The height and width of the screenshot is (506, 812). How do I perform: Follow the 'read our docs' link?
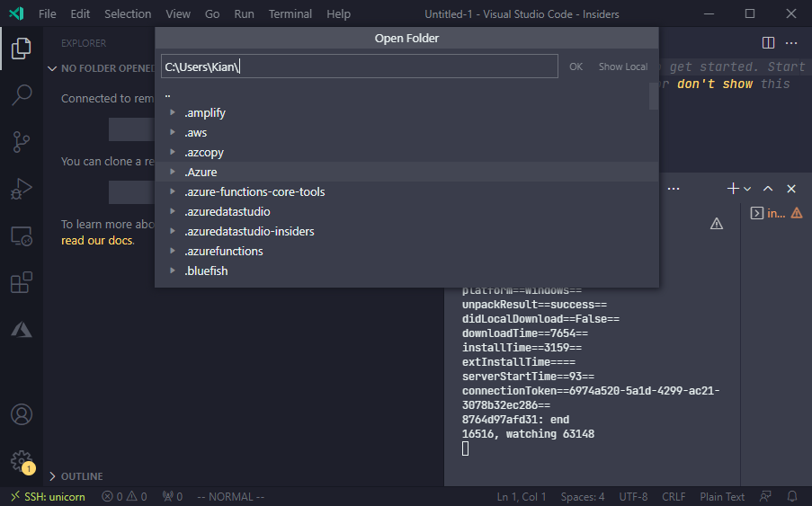(x=97, y=241)
